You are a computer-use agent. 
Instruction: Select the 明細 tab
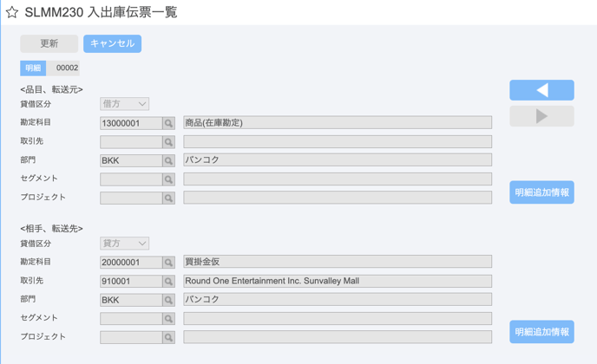pos(33,68)
